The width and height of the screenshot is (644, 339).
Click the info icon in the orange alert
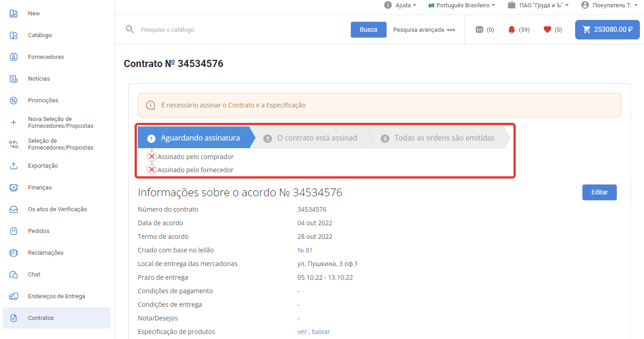pyautogui.click(x=150, y=105)
